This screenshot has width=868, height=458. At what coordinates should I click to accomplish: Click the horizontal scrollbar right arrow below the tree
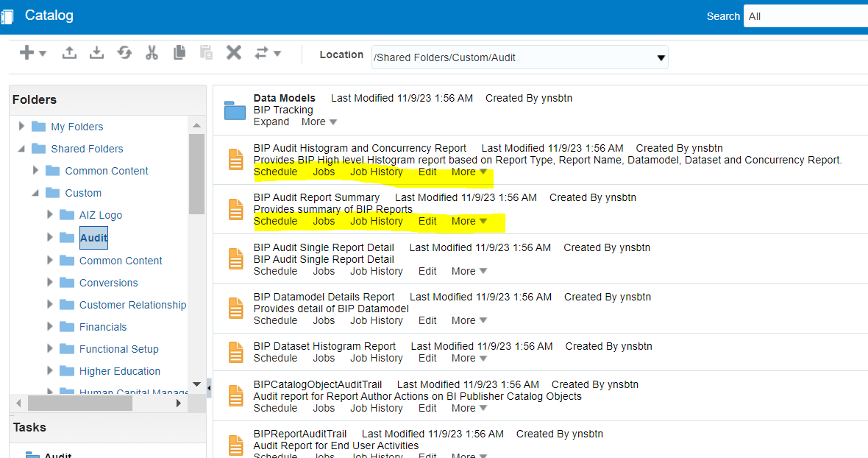(x=179, y=404)
